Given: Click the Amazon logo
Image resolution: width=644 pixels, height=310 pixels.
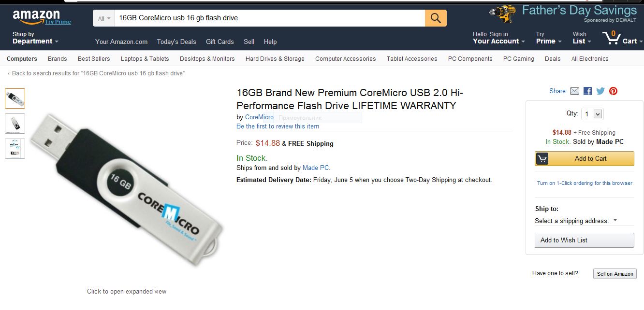Looking at the screenshot, I should pos(37,17).
